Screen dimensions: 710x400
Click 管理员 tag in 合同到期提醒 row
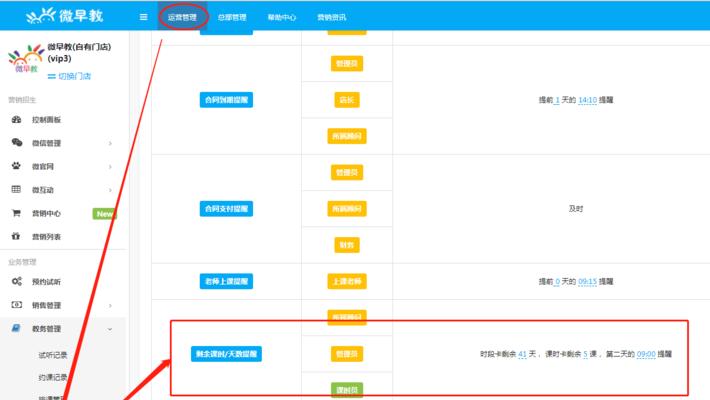[x=347, y=63]
